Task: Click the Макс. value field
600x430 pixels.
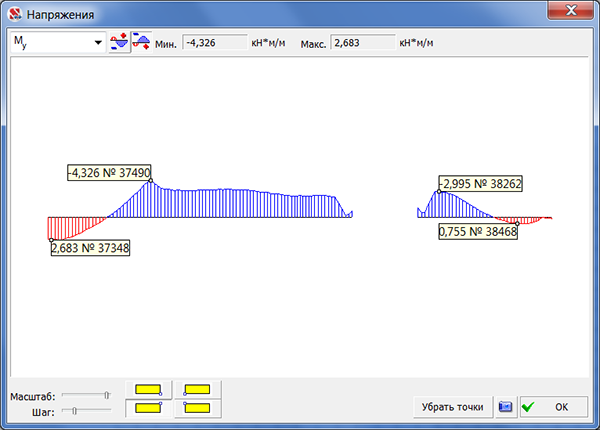Action: pos(360,43)
